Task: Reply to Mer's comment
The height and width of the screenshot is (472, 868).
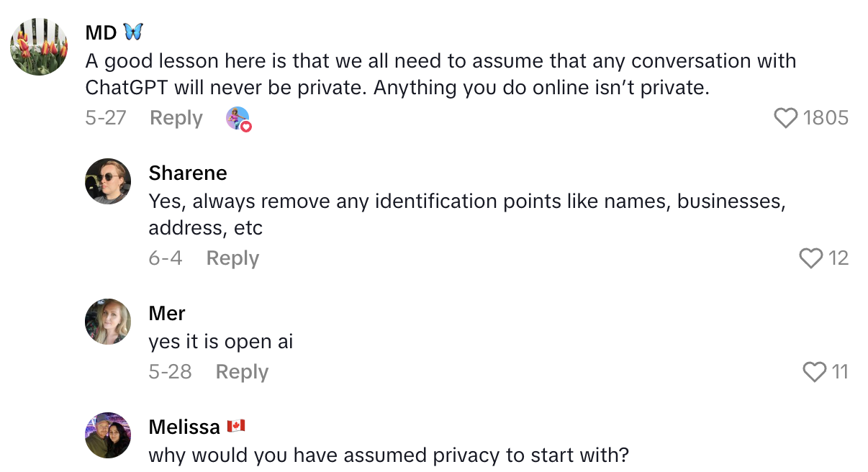Action: [242, 372]
